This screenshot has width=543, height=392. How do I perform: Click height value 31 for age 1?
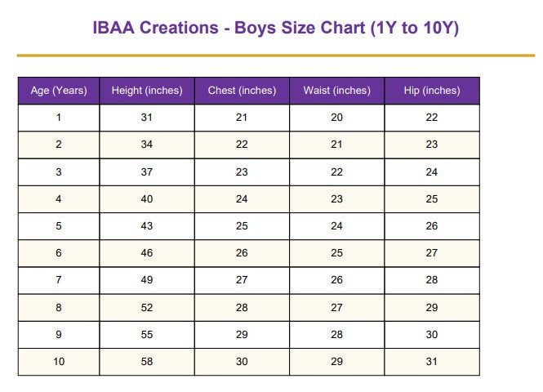pos(147,118)
